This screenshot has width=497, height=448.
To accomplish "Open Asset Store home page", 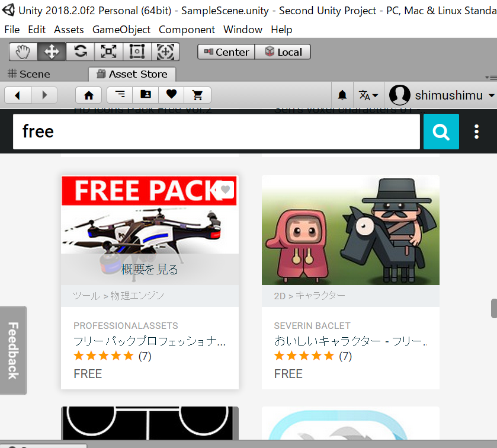I will (x=89, y=95).
